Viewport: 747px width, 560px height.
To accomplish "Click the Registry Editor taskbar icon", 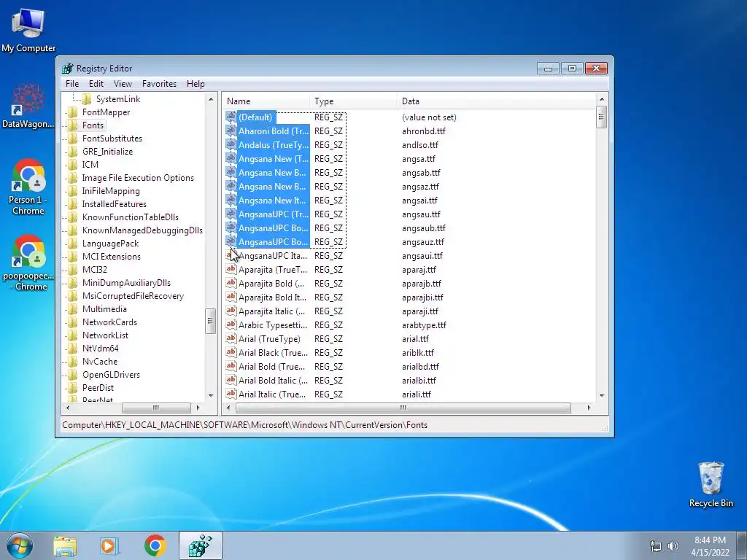I will [200, 545].
